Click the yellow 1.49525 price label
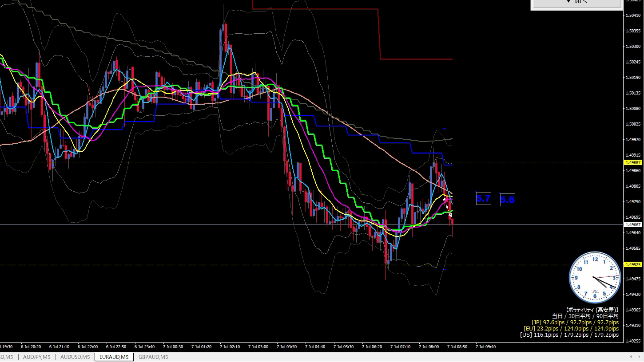 point(633,265)
